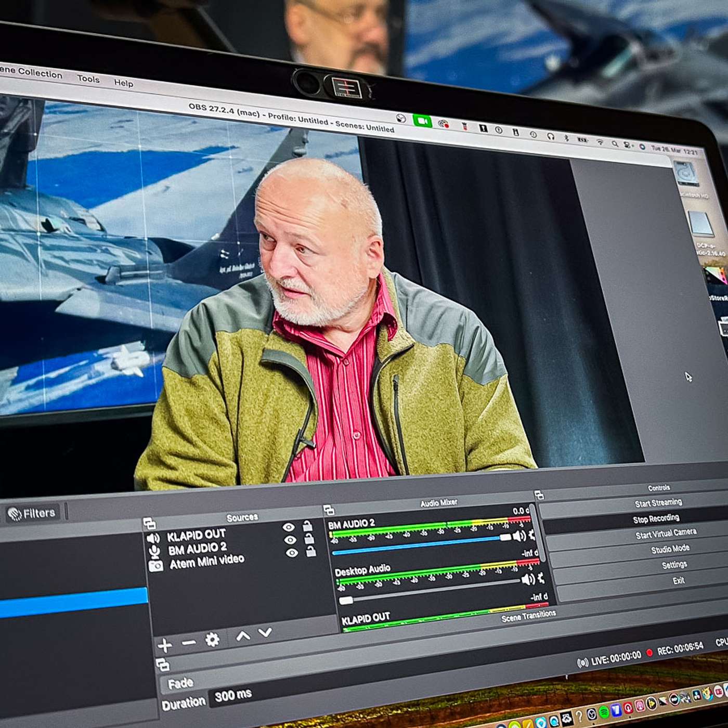
Task: Click the Desktop Audio volume slider handle
Action: click(x=346, y=601)
